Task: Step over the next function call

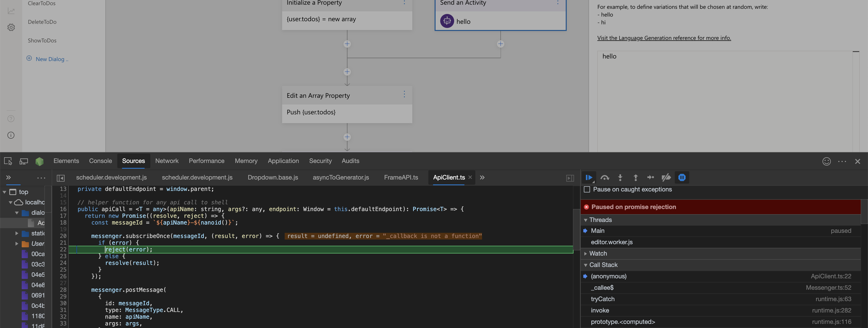Action: tap(605, 177)
